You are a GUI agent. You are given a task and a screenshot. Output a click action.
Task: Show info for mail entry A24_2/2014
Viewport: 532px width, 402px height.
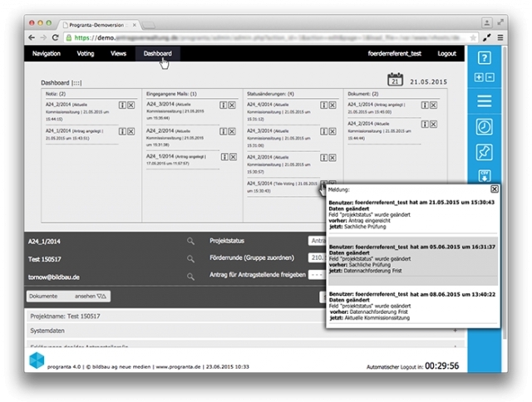point(223,131)
